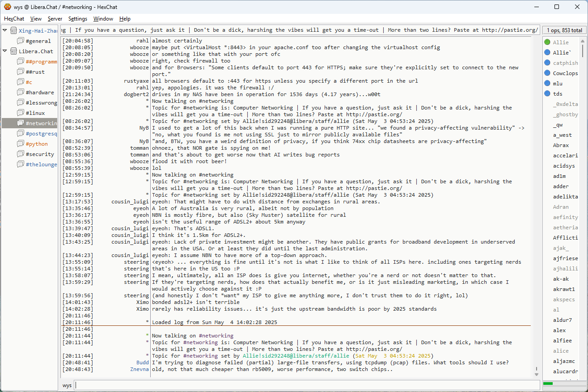Click the '1 ops, 853 total' button
The height and width of the screenshot is (392, 588).
(x=564, y=30)
